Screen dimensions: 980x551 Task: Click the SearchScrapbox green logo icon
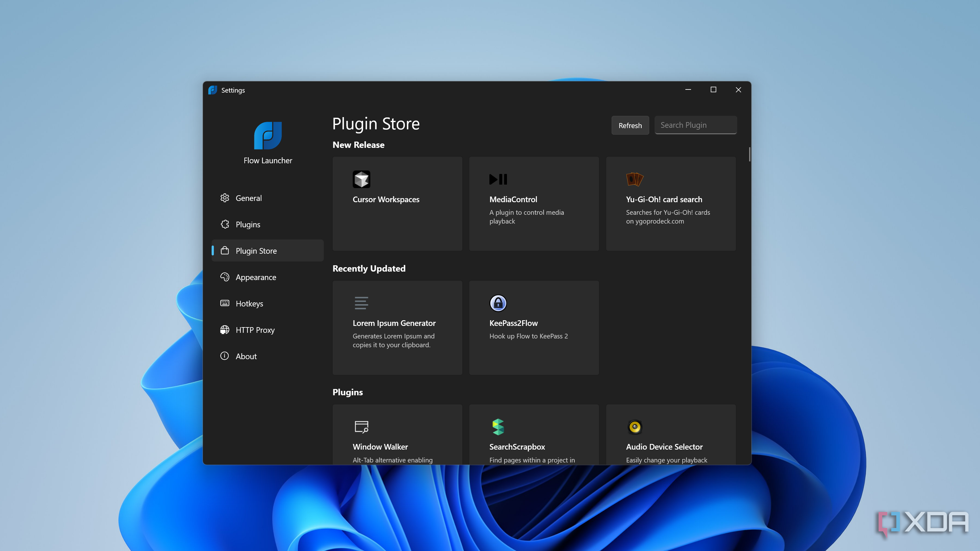(498, 427)
